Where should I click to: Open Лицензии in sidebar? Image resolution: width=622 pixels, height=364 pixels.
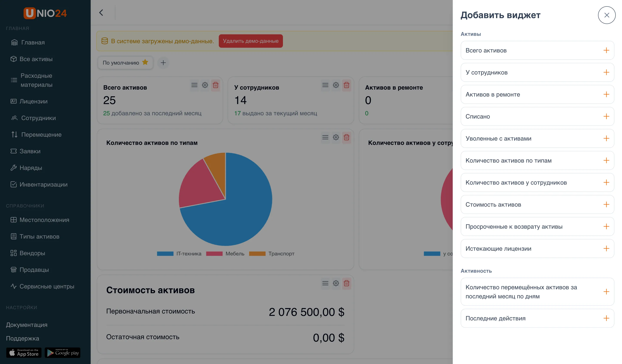tap(29, 101)
